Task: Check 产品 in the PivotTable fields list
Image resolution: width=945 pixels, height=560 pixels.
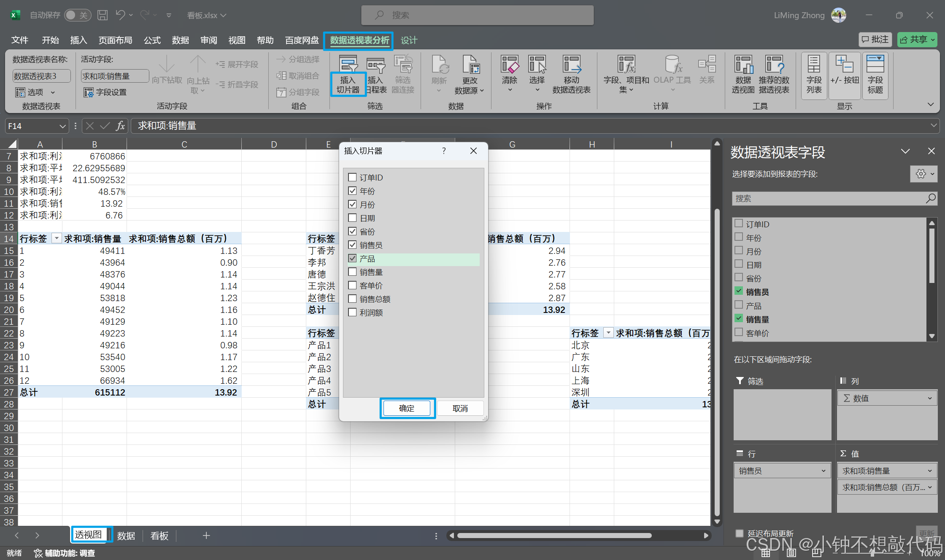Action: [739, 305]
